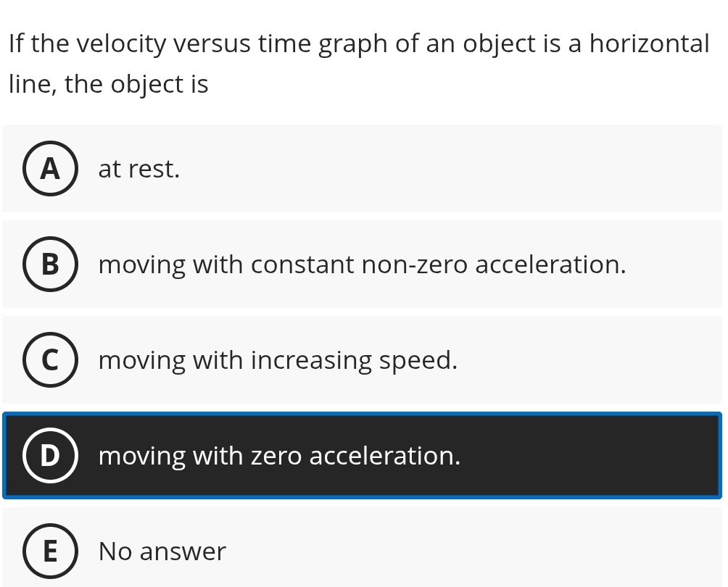The width and height of the screenshot is (728, 587).
Task: Click the word "speed." in option C
Action: [418, 360]
